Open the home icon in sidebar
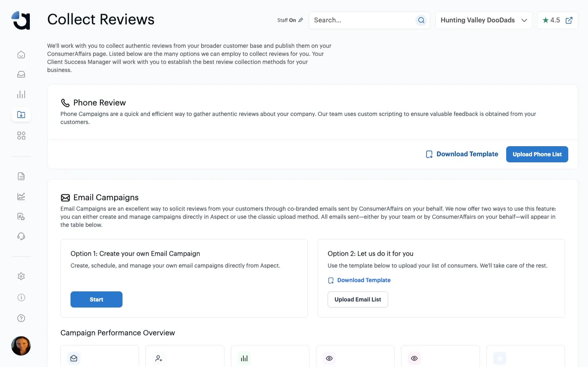 point(21,54)
